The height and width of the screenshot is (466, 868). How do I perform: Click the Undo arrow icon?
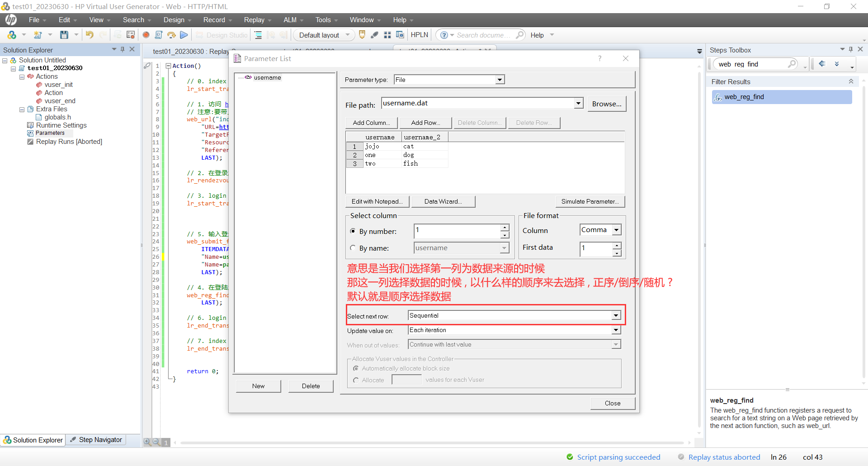90,35
